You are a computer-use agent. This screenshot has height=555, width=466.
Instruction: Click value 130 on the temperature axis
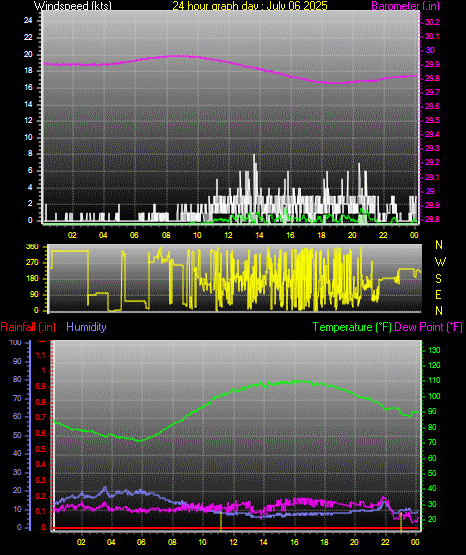pos(434,350)
